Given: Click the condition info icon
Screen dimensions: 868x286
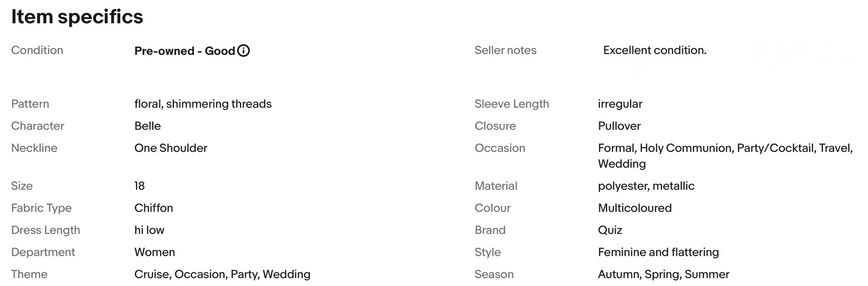Looking at the screenshot, I should click(x=244, y=51).
